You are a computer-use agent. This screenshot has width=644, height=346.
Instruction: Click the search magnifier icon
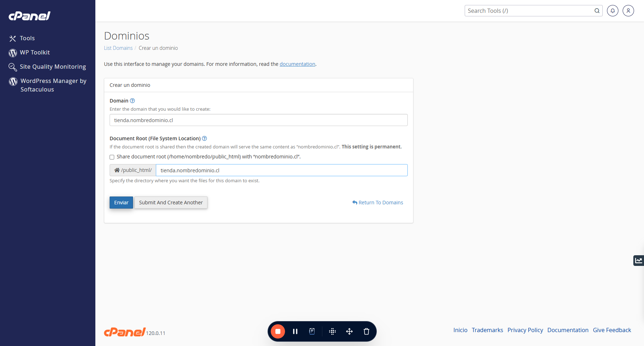click(597, 11)
